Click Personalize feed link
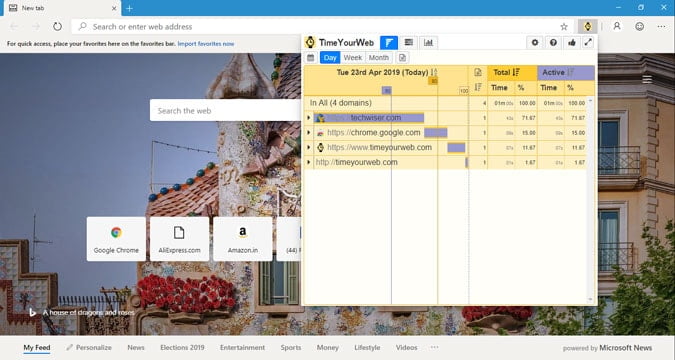The height and width of the screenshot is (360, 675). (89, 348)
